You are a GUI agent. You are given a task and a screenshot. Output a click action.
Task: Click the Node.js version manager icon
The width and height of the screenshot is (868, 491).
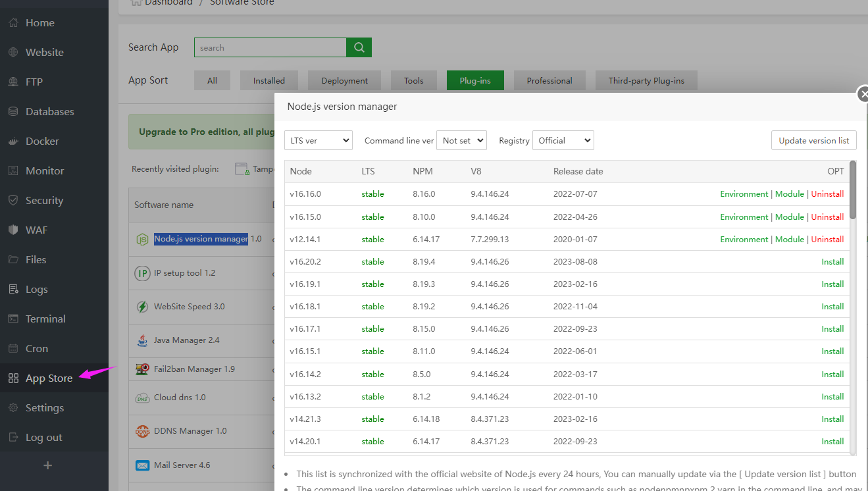click(142, 240)
